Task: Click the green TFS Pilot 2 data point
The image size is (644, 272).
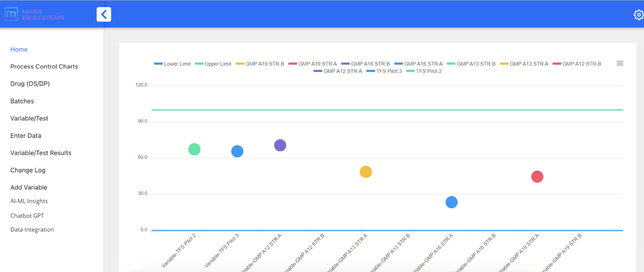Action: coord(194,149)
